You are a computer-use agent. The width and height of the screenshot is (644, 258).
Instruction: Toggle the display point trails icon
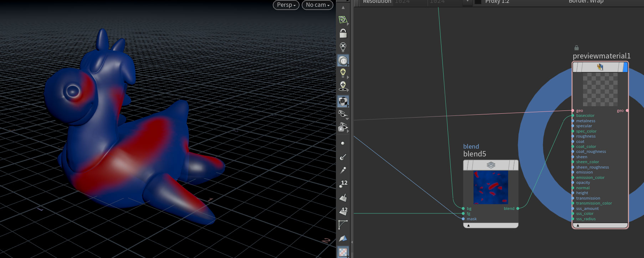pos(343,170)
